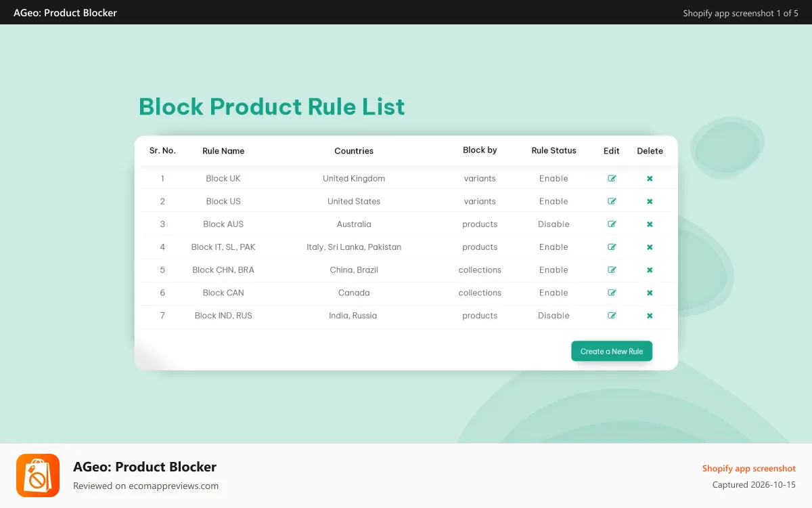Click collections in the Block CAN row
The image size is (812, 508).
pyautogui.click(x=480, y=293)
